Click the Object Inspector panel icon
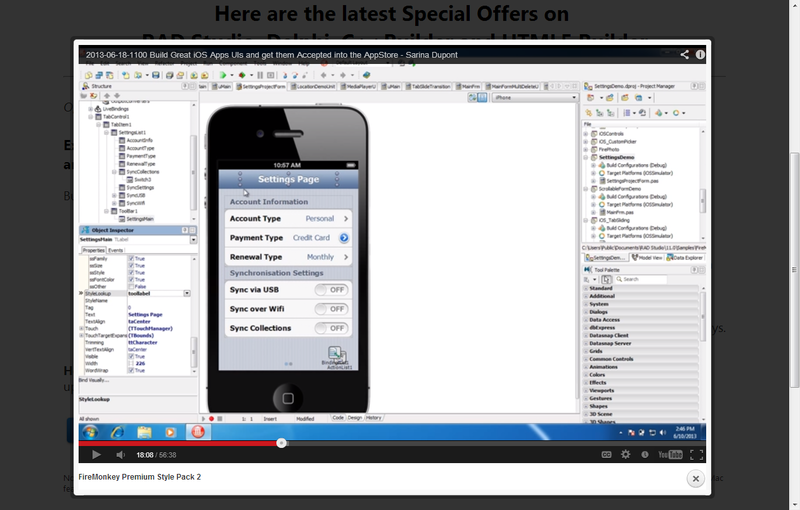800x510 pixels. coord(85,230)
